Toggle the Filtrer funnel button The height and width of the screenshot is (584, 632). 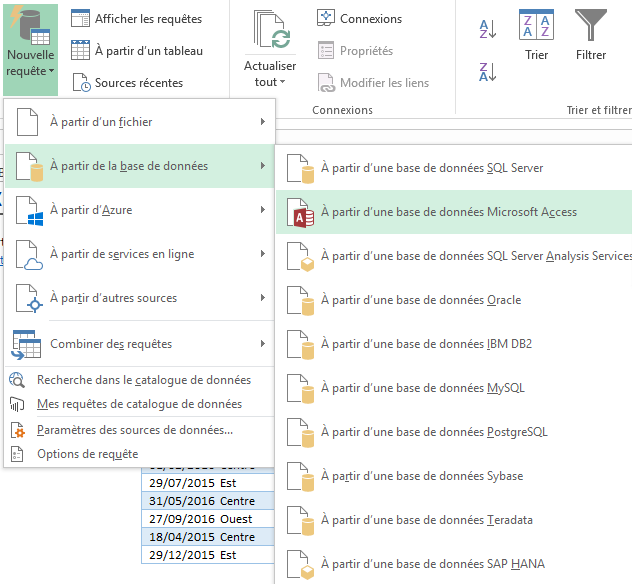(590, 35)
